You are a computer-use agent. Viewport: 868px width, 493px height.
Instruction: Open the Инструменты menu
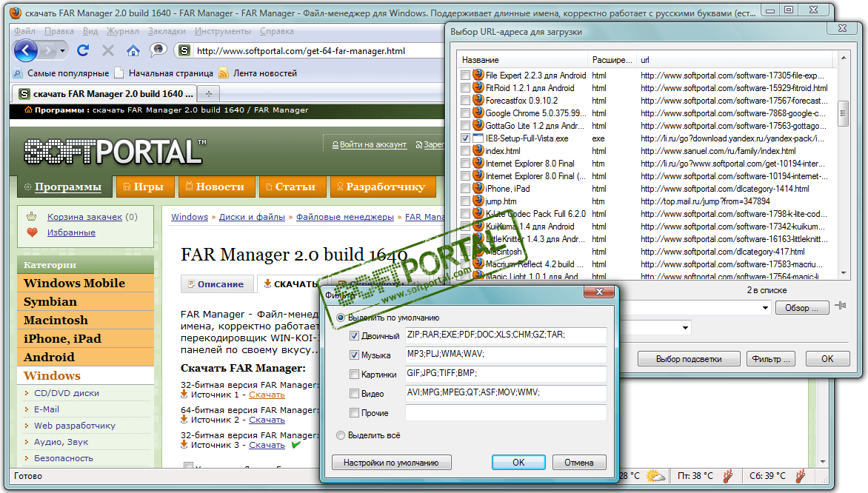click(x=222, y=32)
